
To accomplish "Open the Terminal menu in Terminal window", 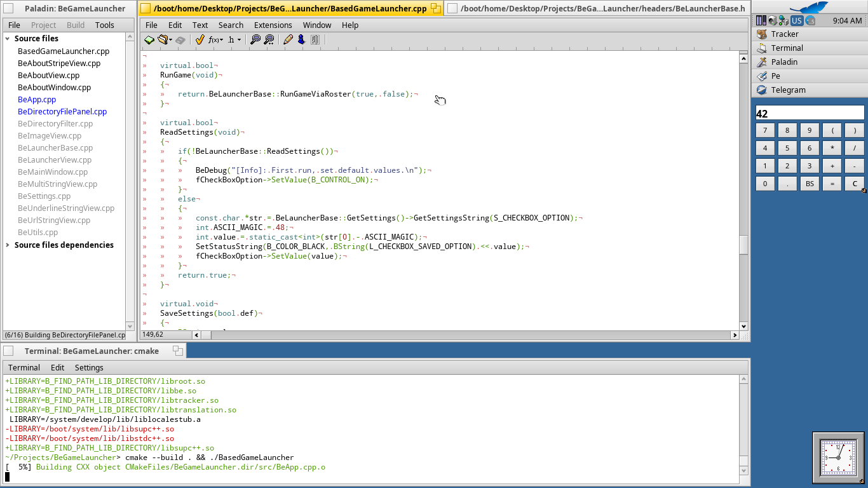I will tap(24, 368).
